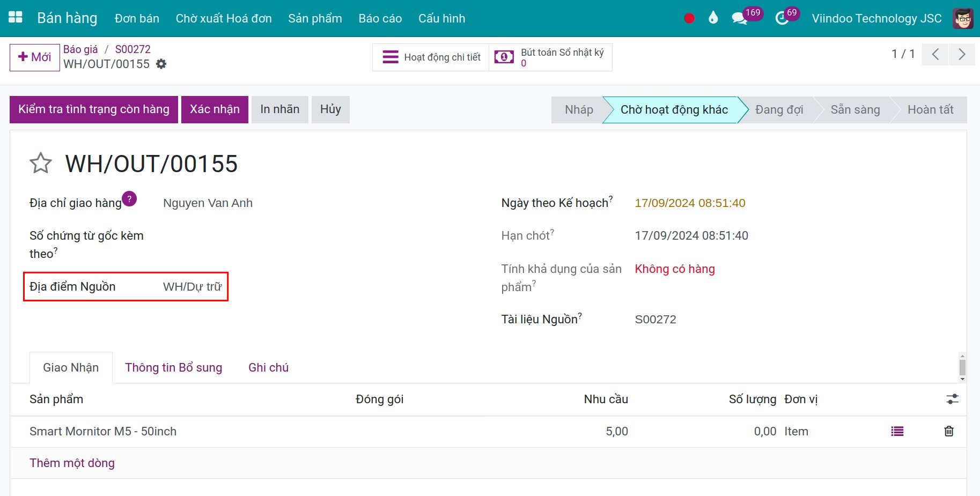The height and width of the screenshot is (496, 980).
Task: Delete the Smart Mornitor M5 line
Action: coord(948,431)
